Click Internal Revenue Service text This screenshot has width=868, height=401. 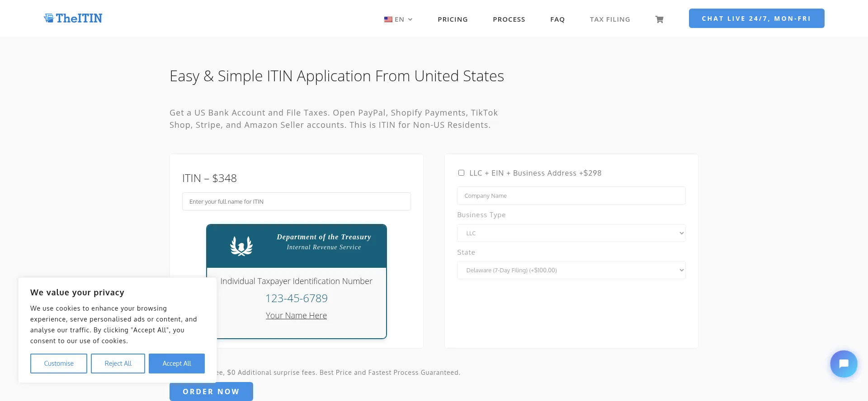324,247
